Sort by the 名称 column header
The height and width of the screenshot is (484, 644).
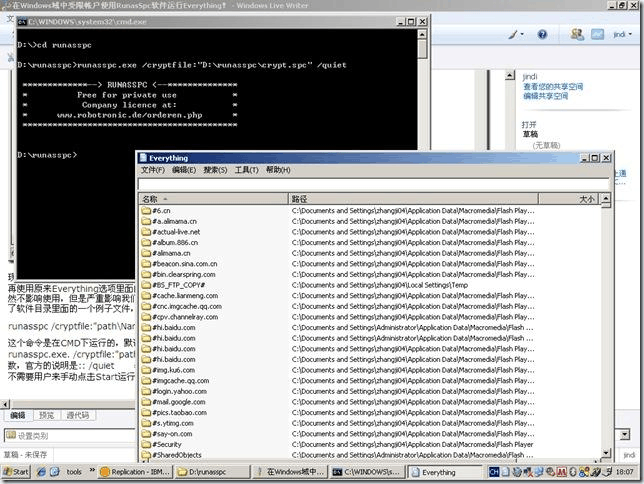[214, 199]
